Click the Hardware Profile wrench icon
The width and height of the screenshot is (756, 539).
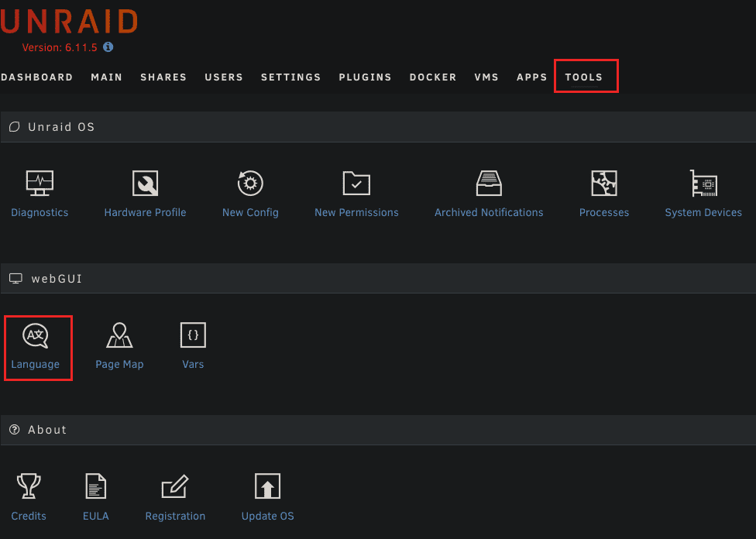click(145, 184)
